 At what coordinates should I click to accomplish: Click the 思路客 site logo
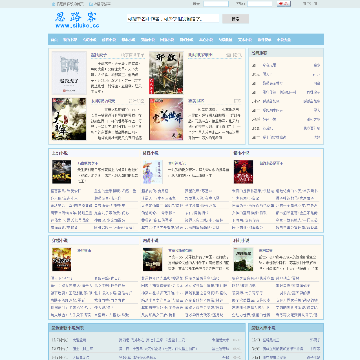(77, 20)
